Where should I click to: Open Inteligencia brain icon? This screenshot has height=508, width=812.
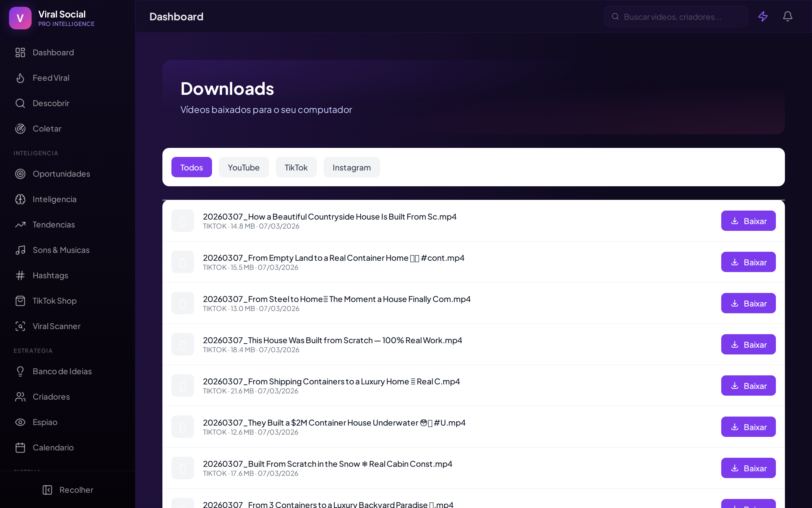[x=20, y=199]
